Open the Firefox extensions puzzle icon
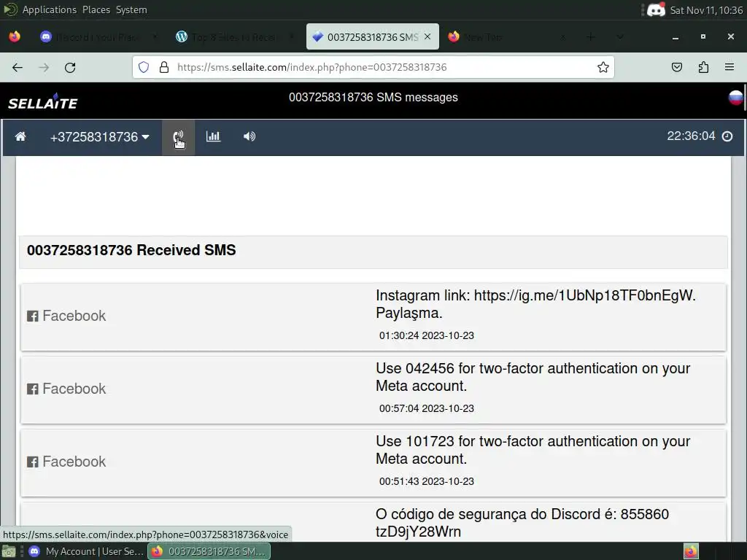The width and height of the screenshot is (747, 560). click(x=703, y=67)
